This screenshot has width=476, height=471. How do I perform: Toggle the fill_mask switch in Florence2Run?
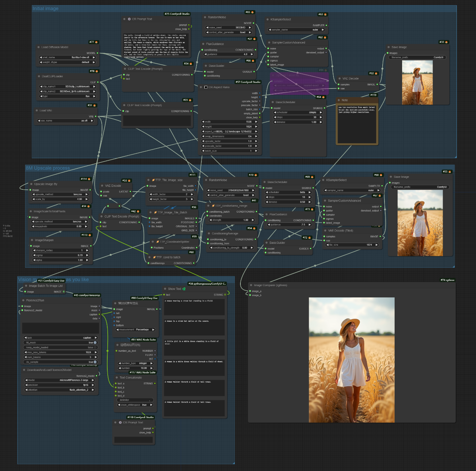click(95, 342)
